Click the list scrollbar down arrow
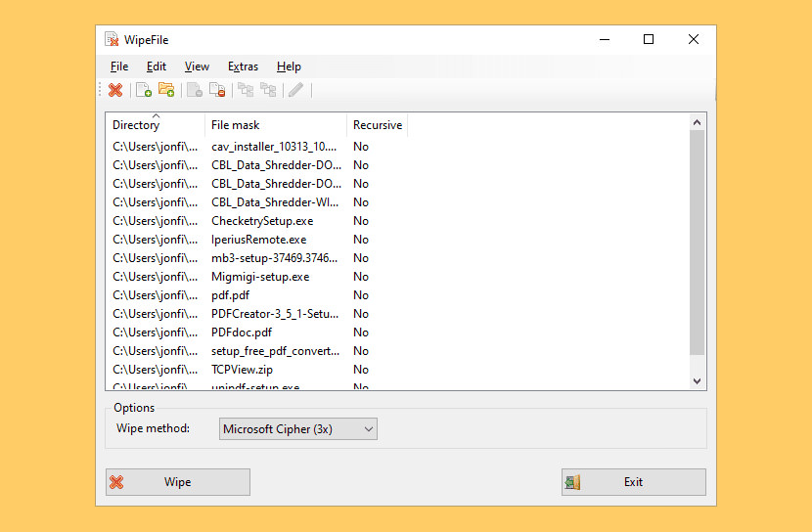812x532 pixels. coord(697,381)
